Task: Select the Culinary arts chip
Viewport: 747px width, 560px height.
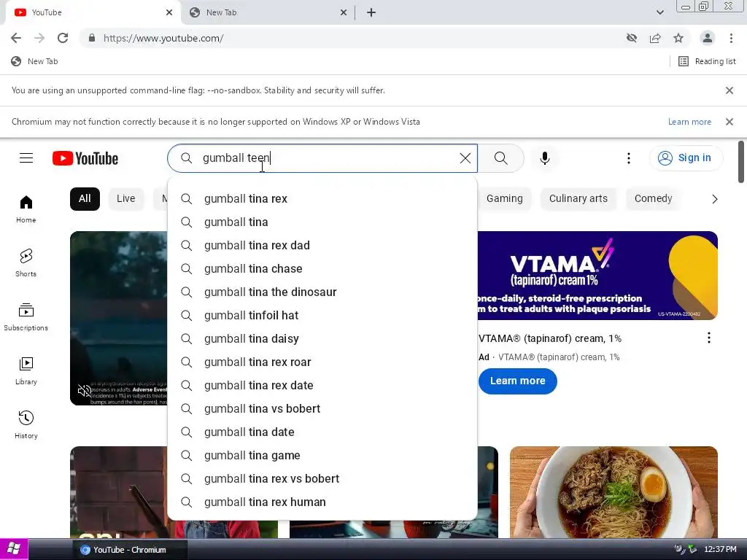Action: pyautogui.click(x=578, y=199)
